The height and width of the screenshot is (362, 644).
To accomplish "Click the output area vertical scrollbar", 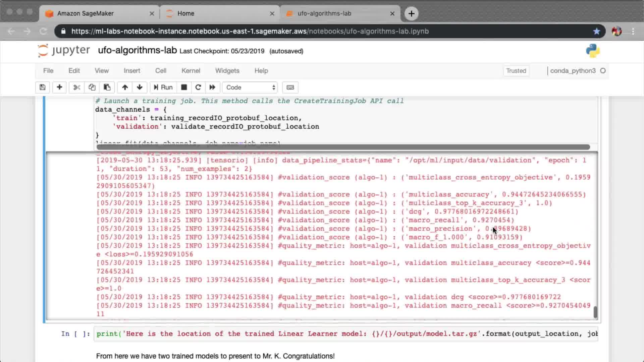I will tap(595, 312).
